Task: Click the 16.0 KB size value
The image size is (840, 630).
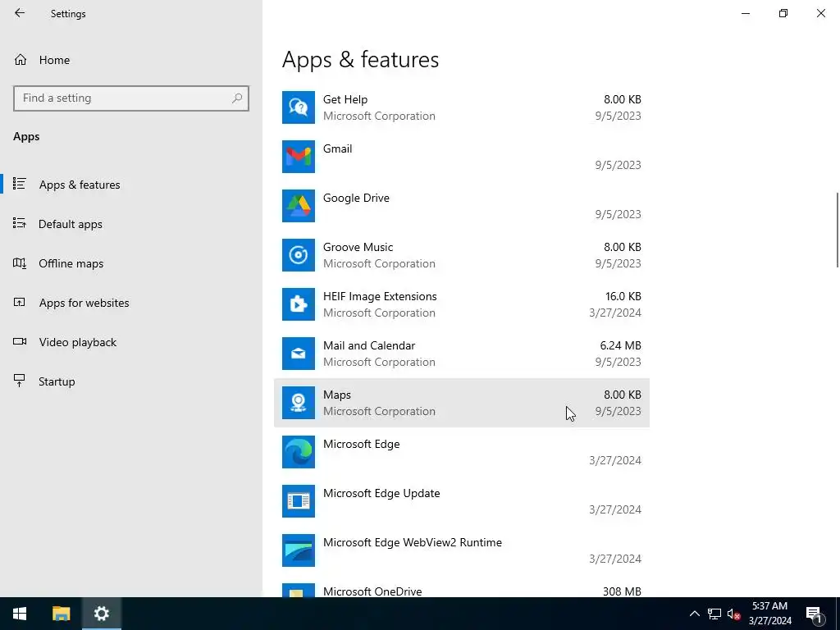Action: 623,296
